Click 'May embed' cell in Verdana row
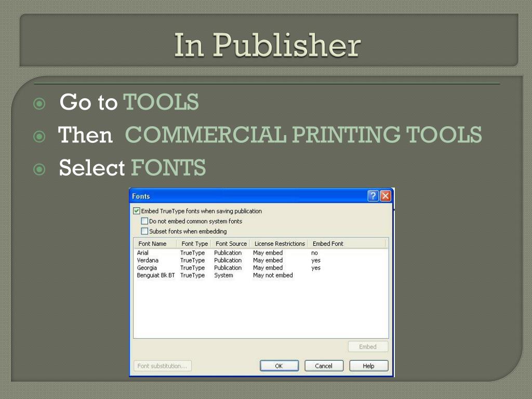 268,260
